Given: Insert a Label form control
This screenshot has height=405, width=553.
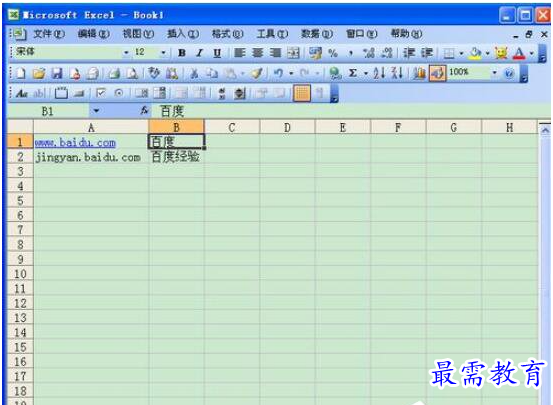Looking at the screenshot, I should coord(22,93).
